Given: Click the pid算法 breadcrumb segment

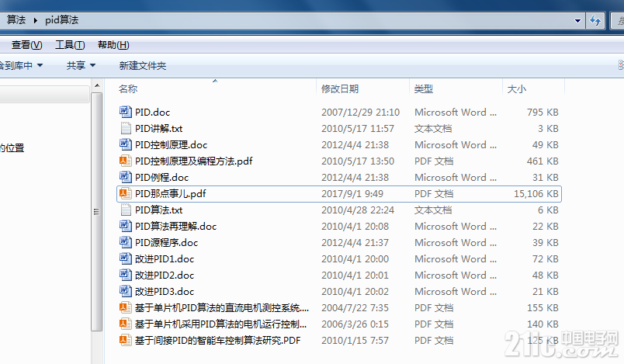Looking at the screenshot, I should coord(61,20).
